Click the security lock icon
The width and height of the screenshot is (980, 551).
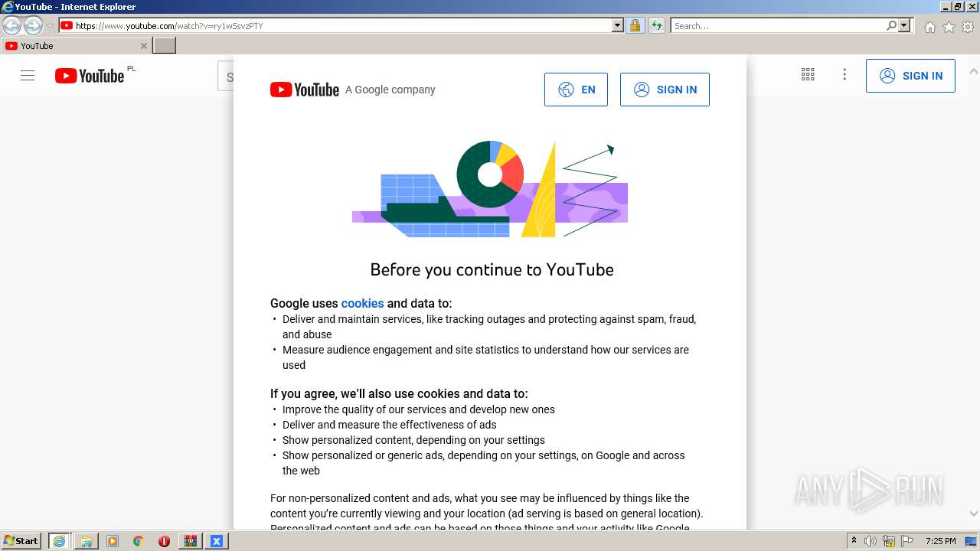tap(635, 26)
